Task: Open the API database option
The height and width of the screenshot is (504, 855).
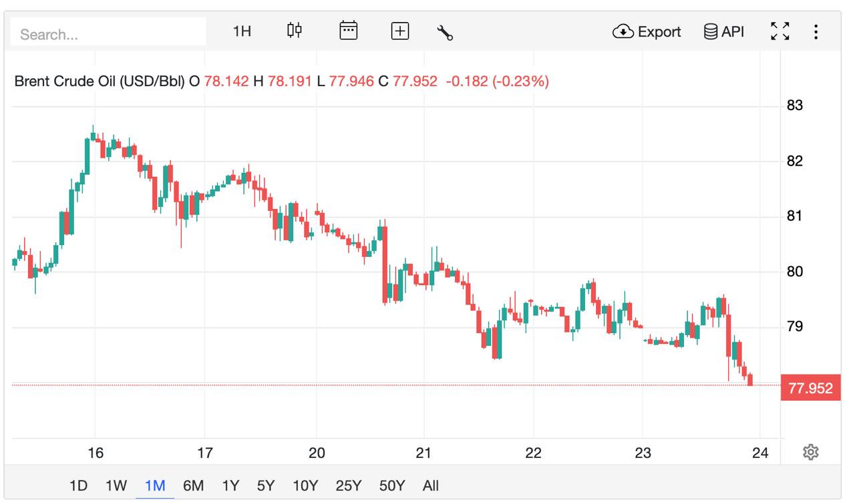Action: (724, 31)
